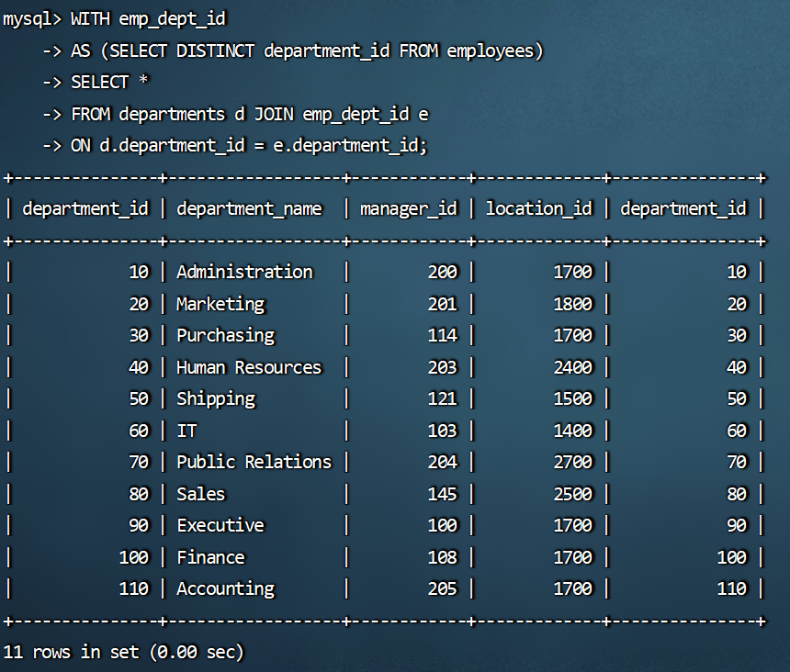Select the location_id column header

click(539, 209)
